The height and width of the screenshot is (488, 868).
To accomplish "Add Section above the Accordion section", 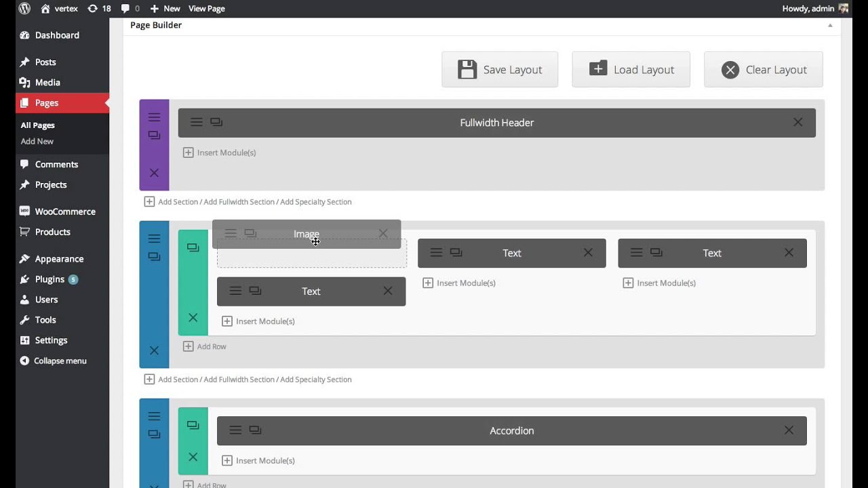I will 178,380.
